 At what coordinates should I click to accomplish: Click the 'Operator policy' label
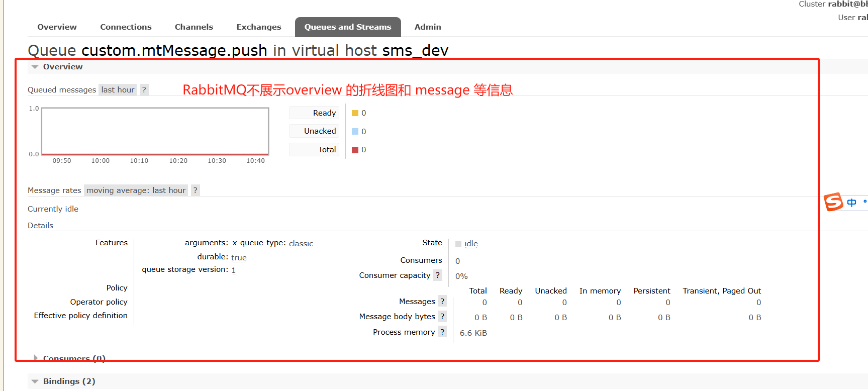click(x=99, y=302)
